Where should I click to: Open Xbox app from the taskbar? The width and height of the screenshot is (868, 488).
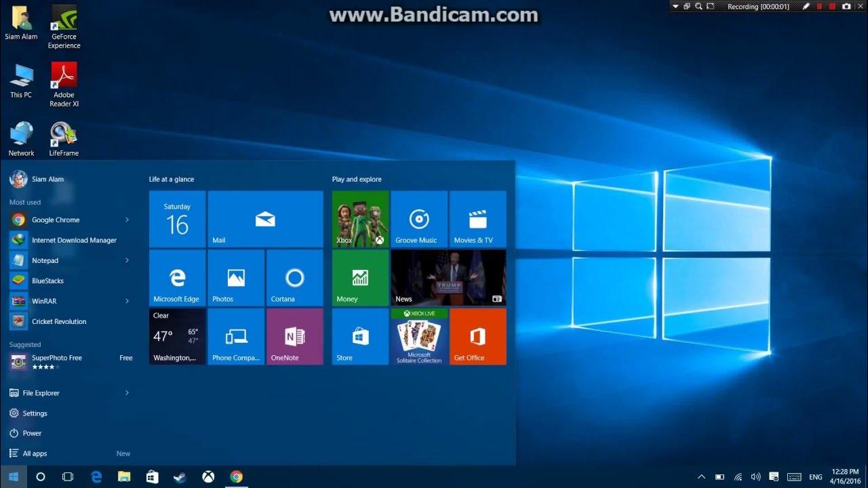tap(208, 476)
